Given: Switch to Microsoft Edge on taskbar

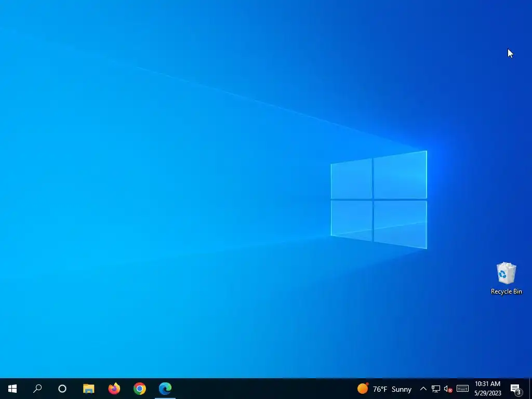Looking at the screenshot, I should point(165,389).
